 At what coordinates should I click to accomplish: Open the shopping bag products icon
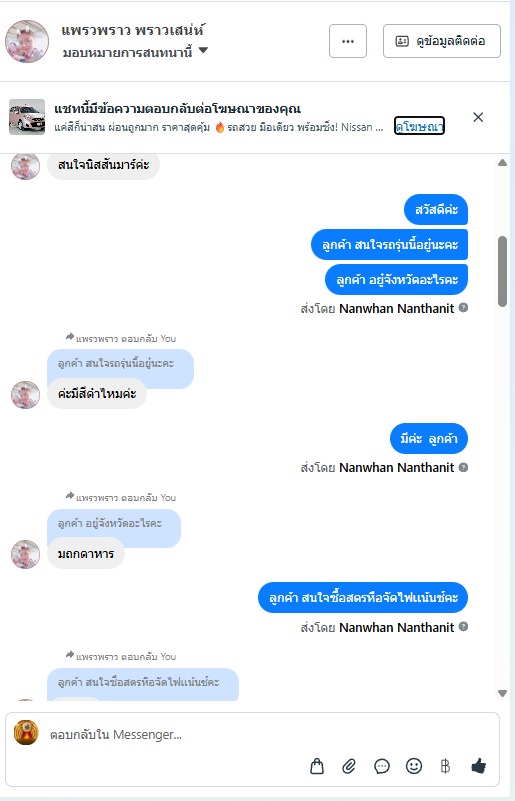[x=317, y=766]
